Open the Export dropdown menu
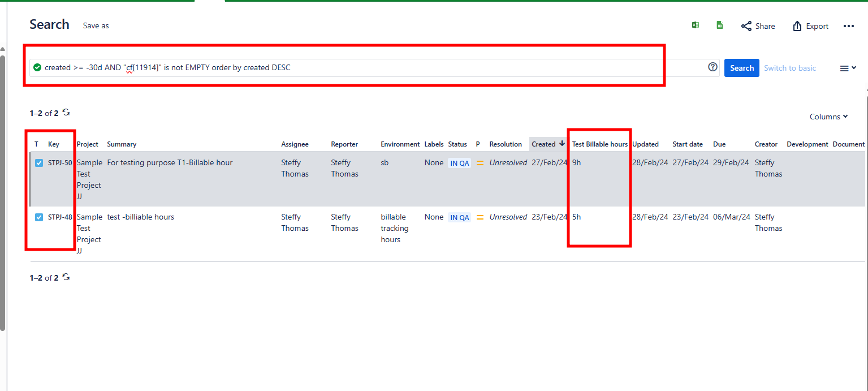Image resolution: width=868 pixels, height=391 pixels. pyautogui.click(x=810, y=26)
